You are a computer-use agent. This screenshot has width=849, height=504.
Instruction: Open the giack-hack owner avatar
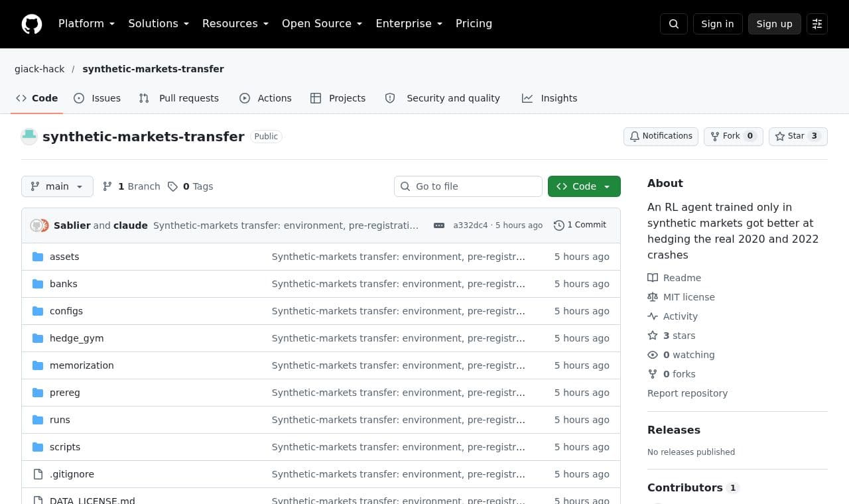29,137
